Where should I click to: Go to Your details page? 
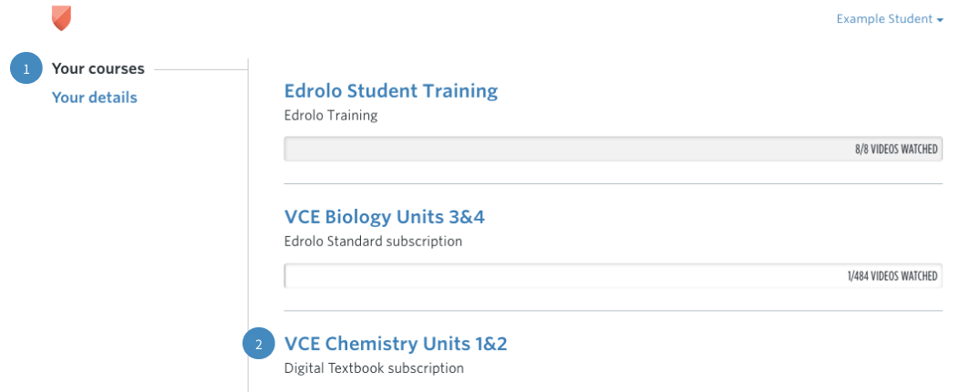tap(95, 98)
